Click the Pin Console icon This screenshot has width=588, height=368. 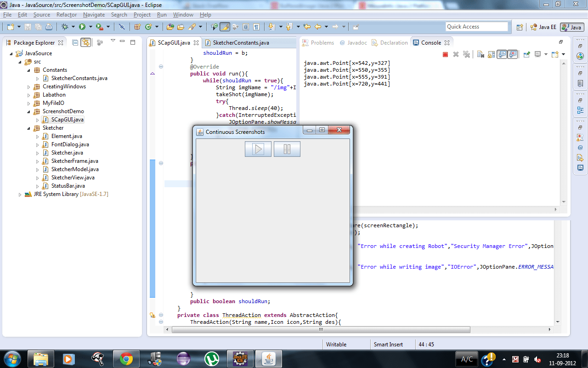[x=526, y=54]
